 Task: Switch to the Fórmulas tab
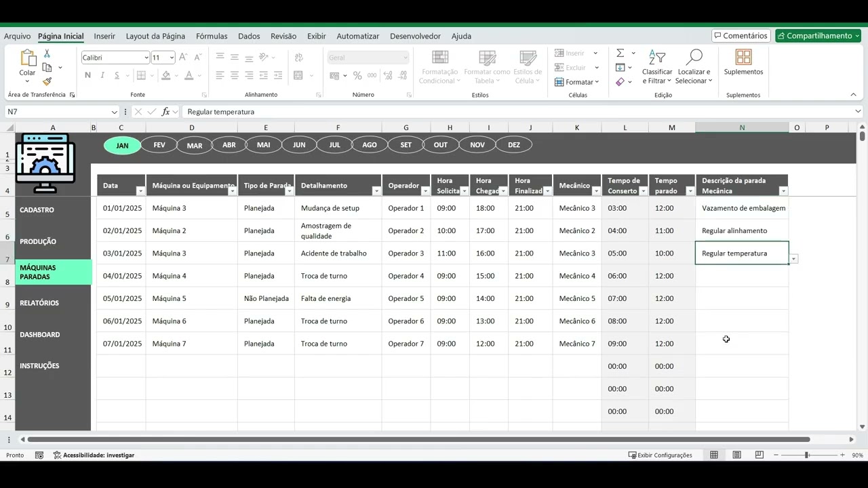pos(212,36)
